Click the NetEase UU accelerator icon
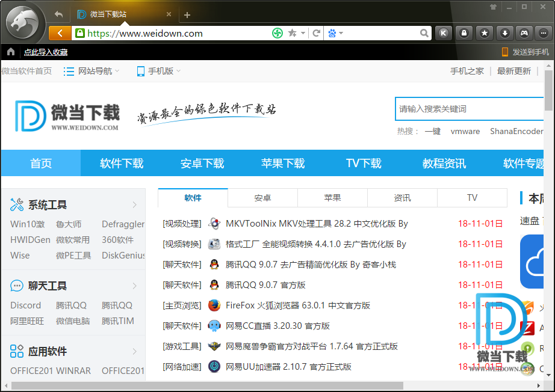Image resolution: width=555 pixels, height=392 pixels. (x=214, y=367)
